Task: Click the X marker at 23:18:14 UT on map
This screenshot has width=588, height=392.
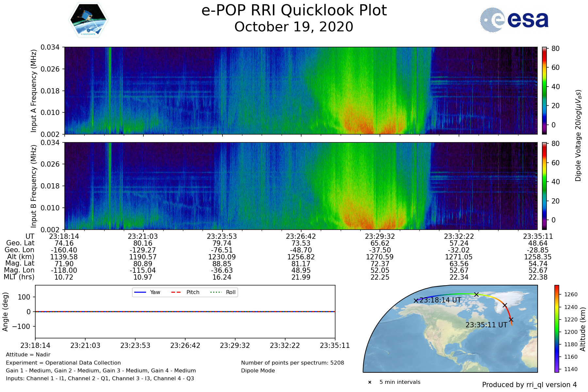Action: 416,301
